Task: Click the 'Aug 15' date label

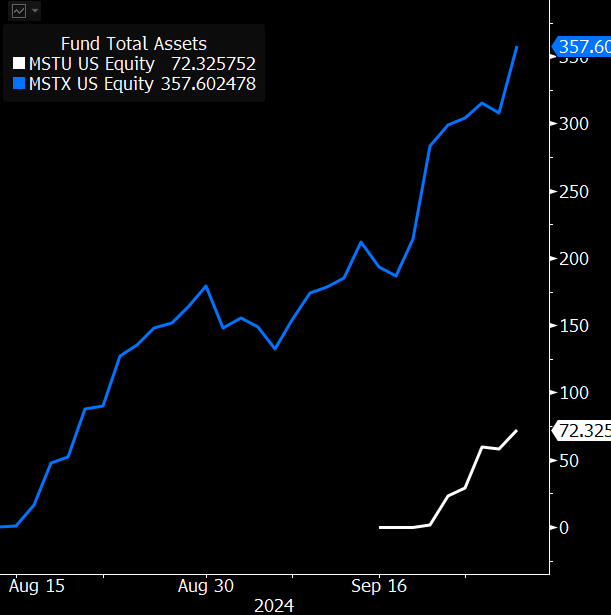Action: click(x=37, y=586)
